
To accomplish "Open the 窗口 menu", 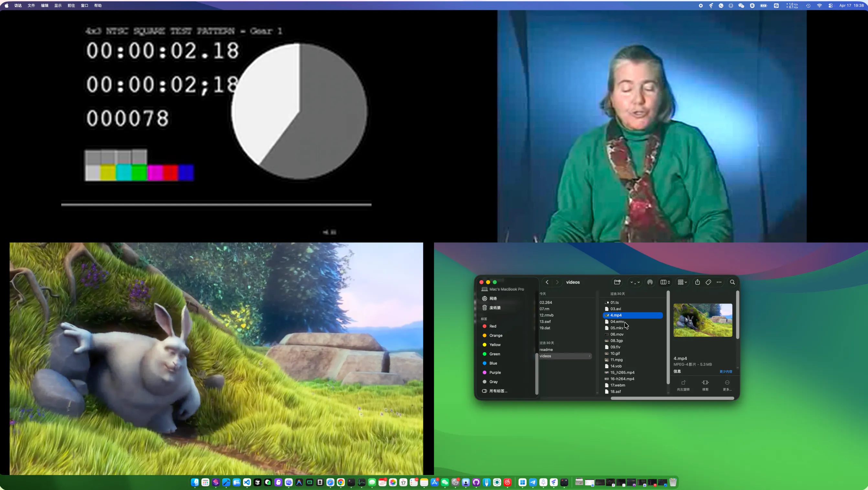I will coord(85,5).
